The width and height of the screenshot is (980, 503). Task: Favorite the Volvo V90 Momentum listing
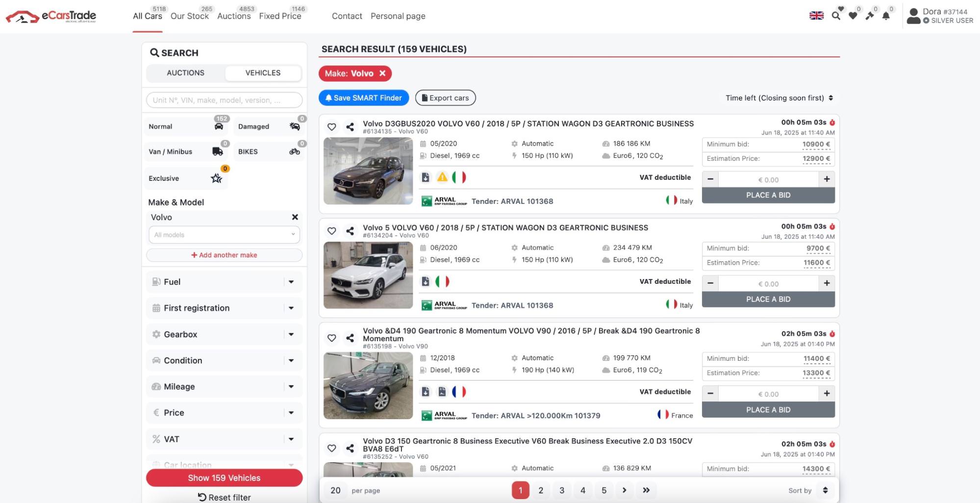(x=332, y=338)
